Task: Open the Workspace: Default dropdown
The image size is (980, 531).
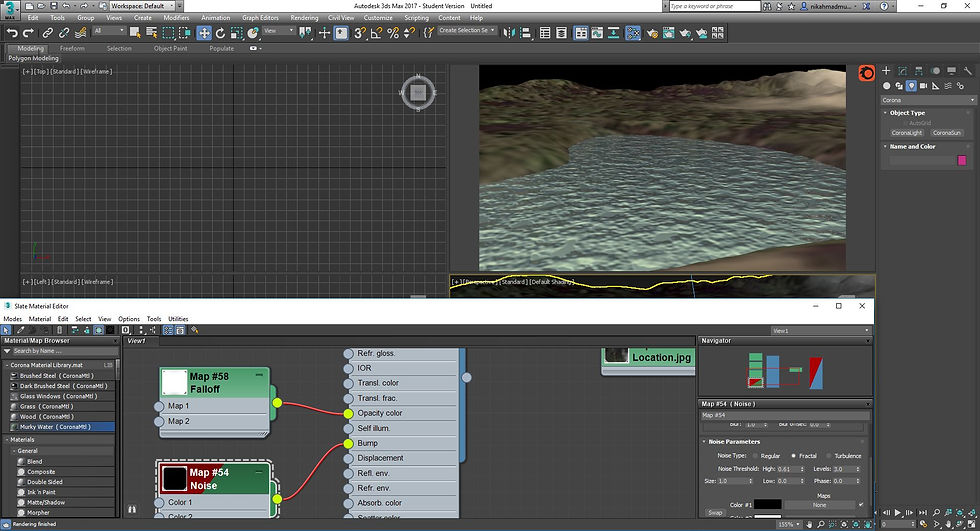Action: point(144,6)
